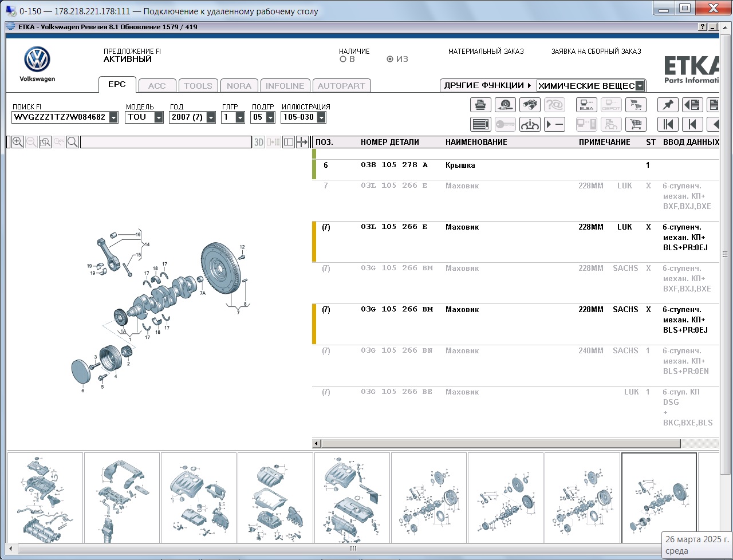Expand the ПОДГР subgroup dropdown
Screen dimensions: 733x560
pyautogui.click(x=270, y=117)
